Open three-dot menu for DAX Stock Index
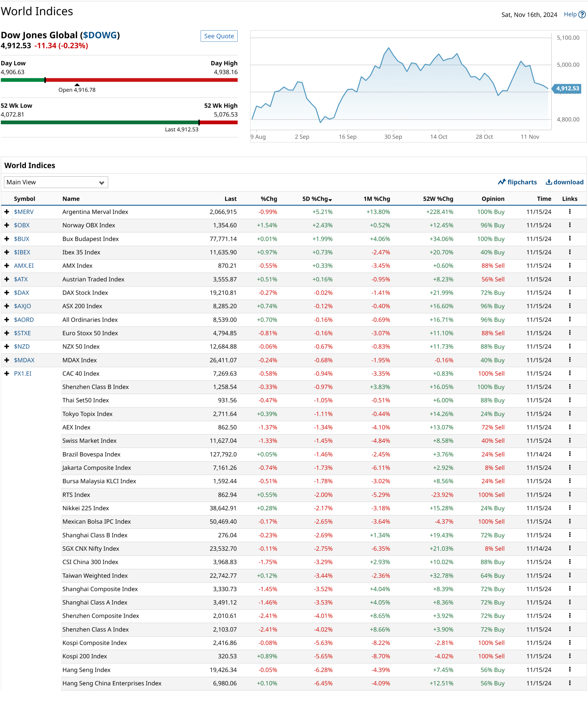 [570, 292]
